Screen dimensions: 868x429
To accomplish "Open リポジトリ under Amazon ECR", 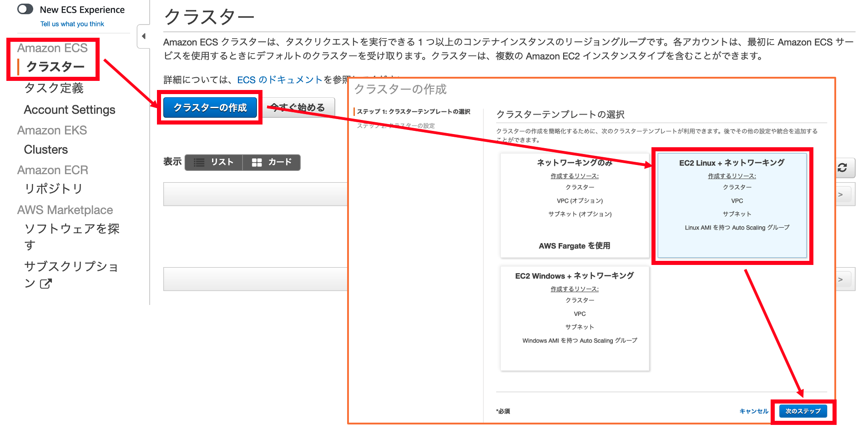I will (54, 189).
